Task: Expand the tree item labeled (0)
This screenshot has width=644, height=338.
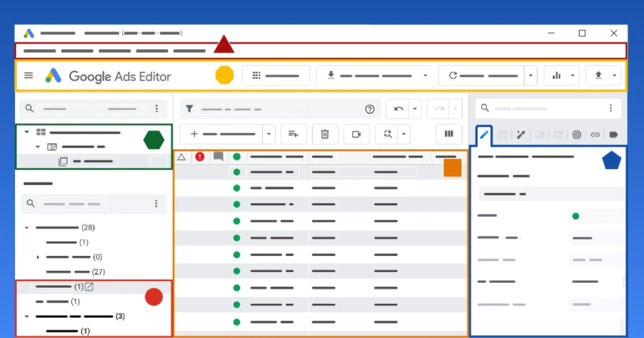Action: click(x=38, y=257)
